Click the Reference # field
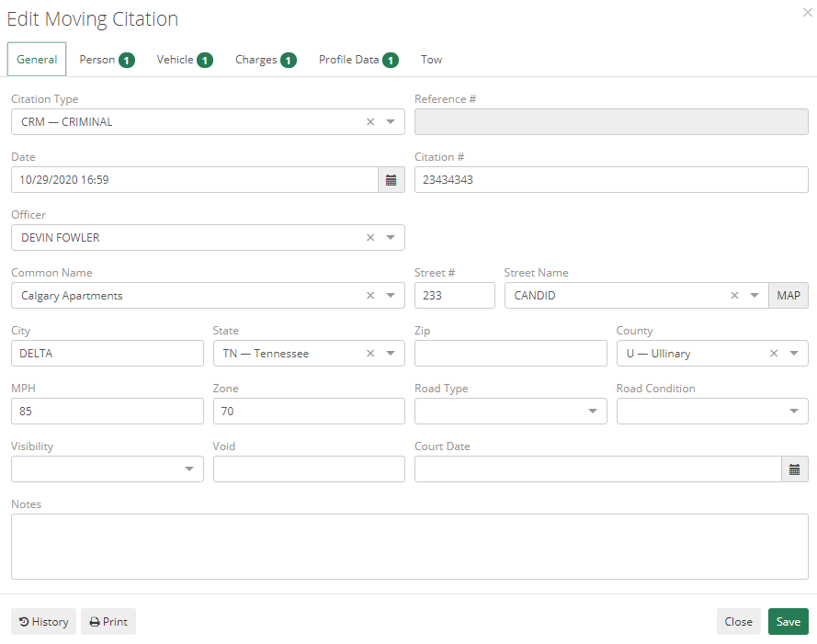 tap(611, 122)
